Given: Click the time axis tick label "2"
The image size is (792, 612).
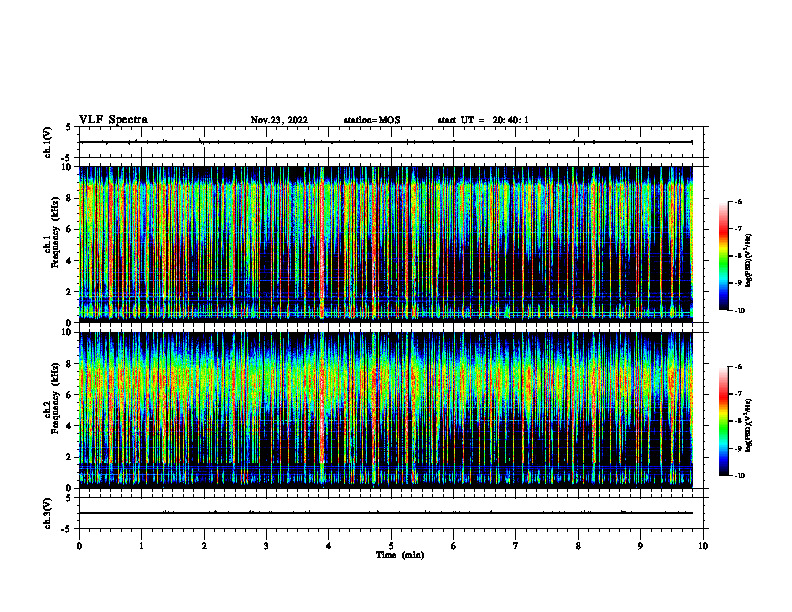Looking at the screenshot, I should [x=204, y=546].
